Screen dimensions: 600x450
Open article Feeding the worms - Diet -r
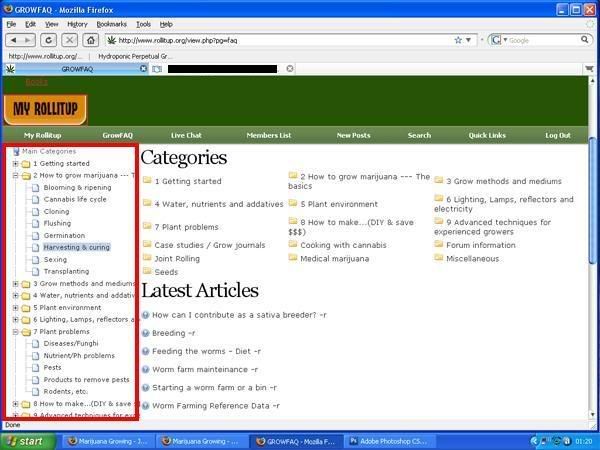point(207,351)
